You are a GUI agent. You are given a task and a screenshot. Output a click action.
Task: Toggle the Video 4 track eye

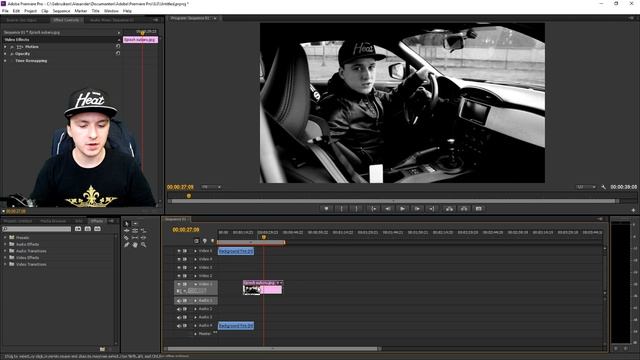(x=179, y=259)
